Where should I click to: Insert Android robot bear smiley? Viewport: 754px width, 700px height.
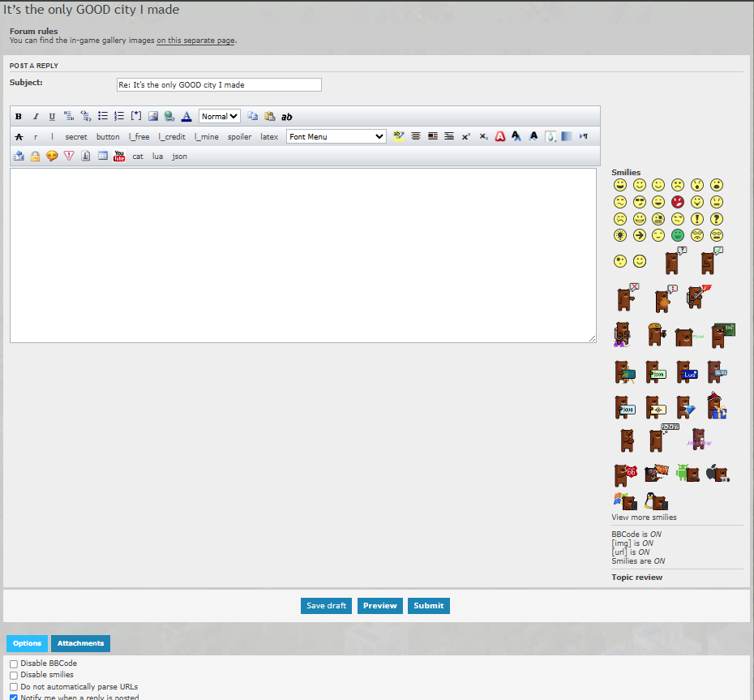[688, 473]
